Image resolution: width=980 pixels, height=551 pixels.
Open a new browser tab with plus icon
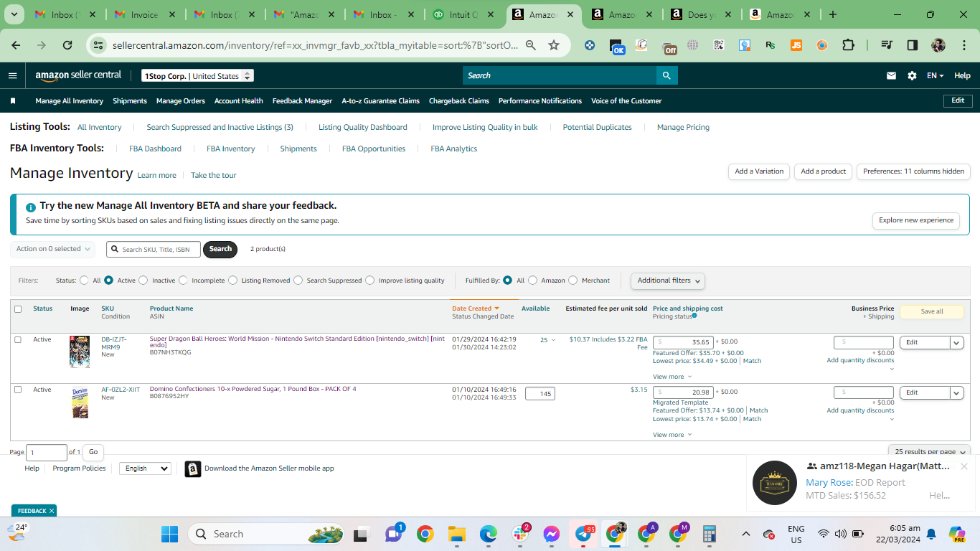point(833,14)
